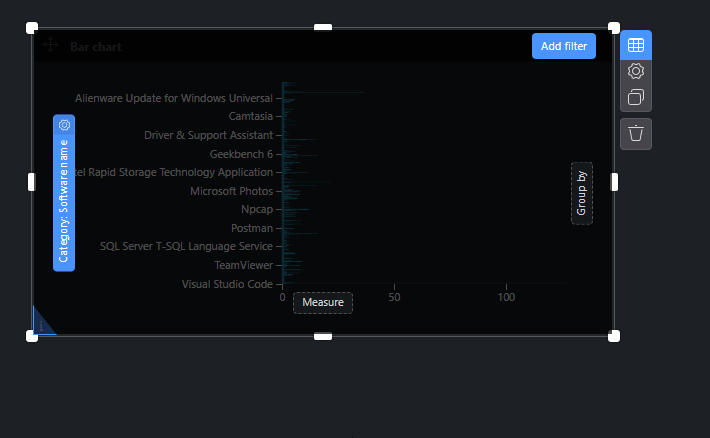Viewport: 710px width, 438px height.
Task: Click the Microsoft Photos axis label
Action: click(231, 191)
